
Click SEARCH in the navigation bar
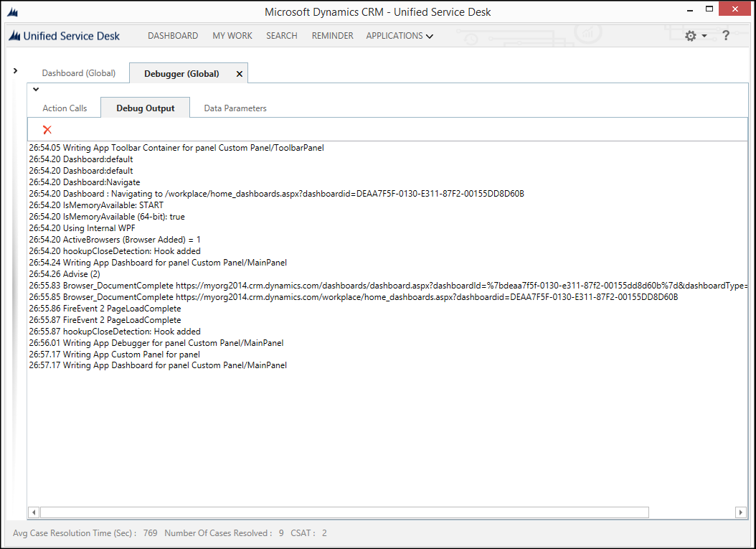tap(281, 35)
